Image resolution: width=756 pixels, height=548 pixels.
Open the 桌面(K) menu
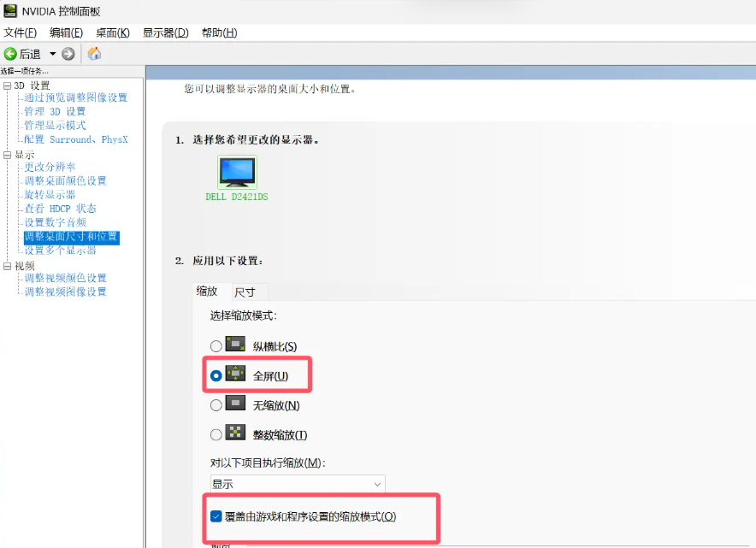113,32
